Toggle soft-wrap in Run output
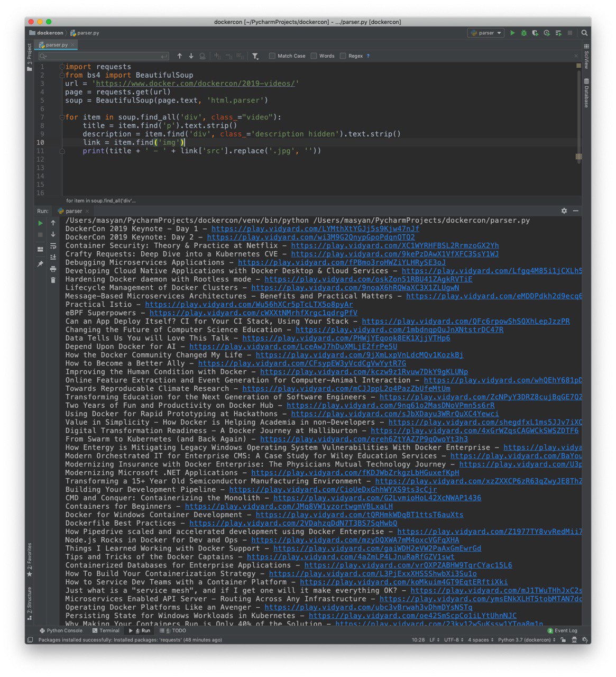This screenshot has width=616, height=677. pyautogui.click(x=53, y=246)
